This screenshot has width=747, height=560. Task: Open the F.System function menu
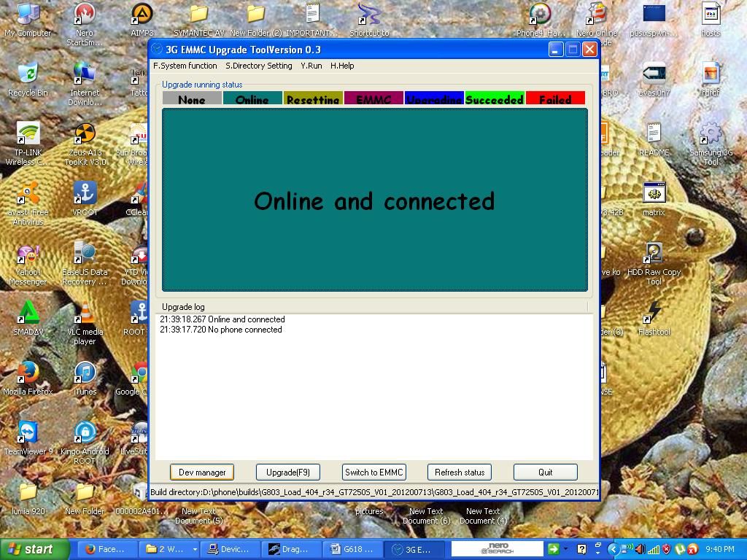coord(185,66)
